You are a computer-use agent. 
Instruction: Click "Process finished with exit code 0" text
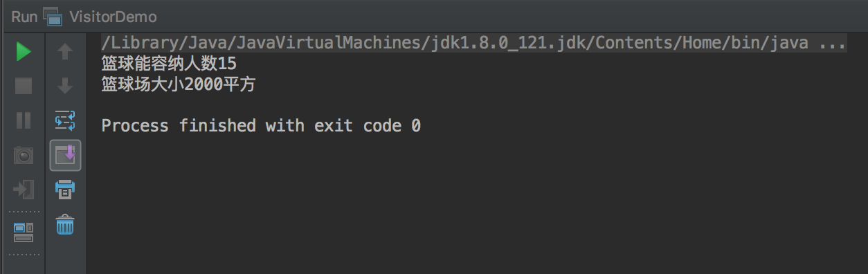coord(261,126)
